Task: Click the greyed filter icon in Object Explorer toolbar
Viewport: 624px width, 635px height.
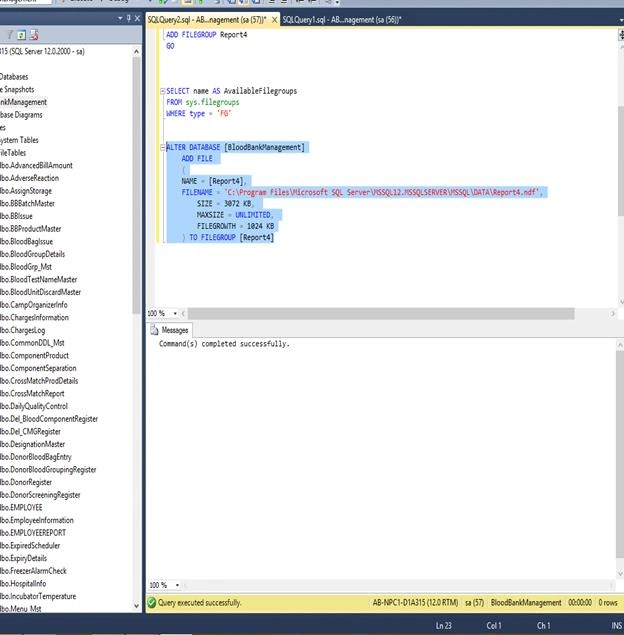Action: [11, 35]
